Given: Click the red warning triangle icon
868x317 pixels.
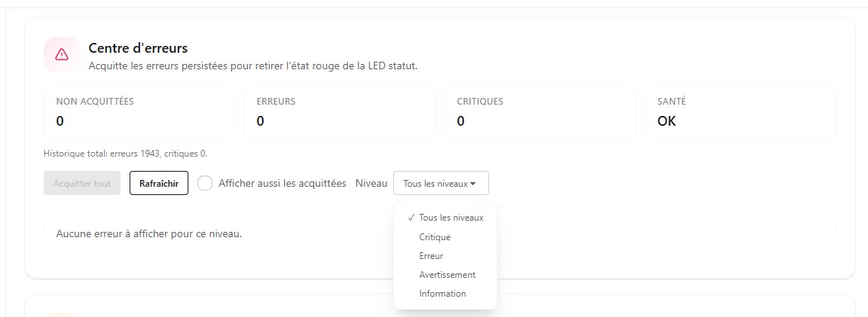Looking at the screenshot, I should pos(62,54).
